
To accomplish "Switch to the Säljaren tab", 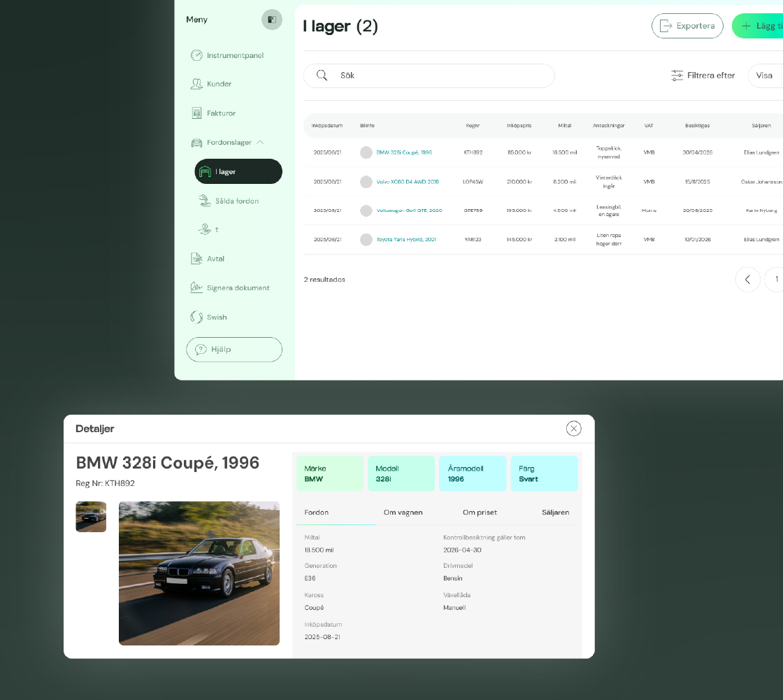I will 555,513.
